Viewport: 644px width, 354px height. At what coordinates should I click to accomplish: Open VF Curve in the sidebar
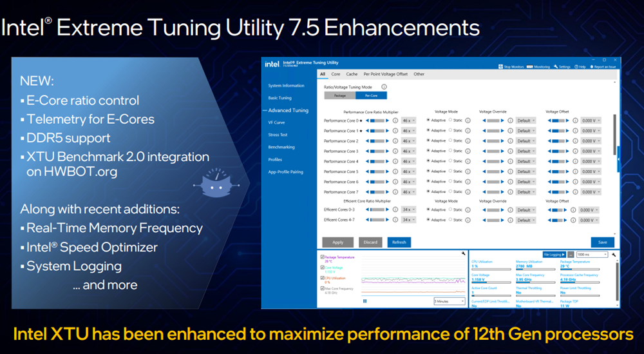276,123
